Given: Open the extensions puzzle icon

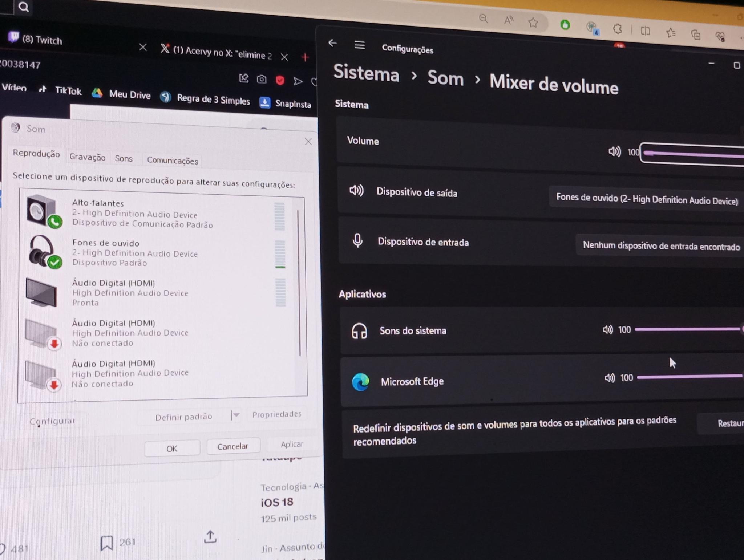Looking at the screenshot, I should [617, 29].
